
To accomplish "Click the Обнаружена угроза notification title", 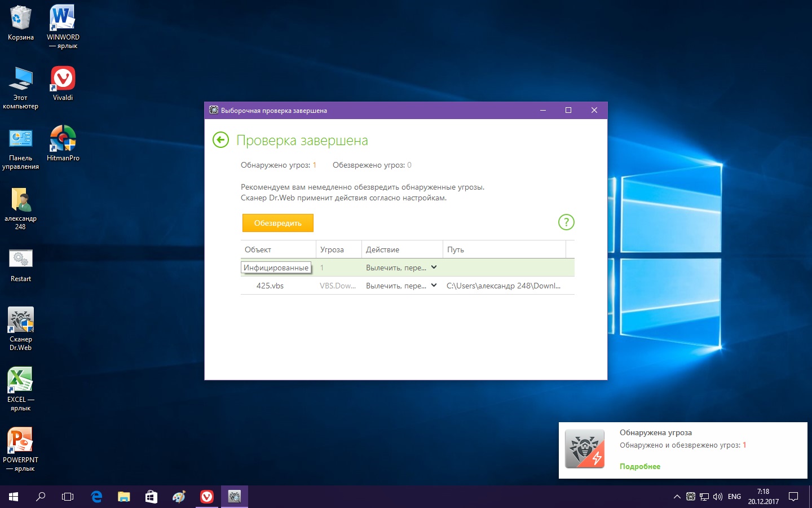I will tap(656, 432).
